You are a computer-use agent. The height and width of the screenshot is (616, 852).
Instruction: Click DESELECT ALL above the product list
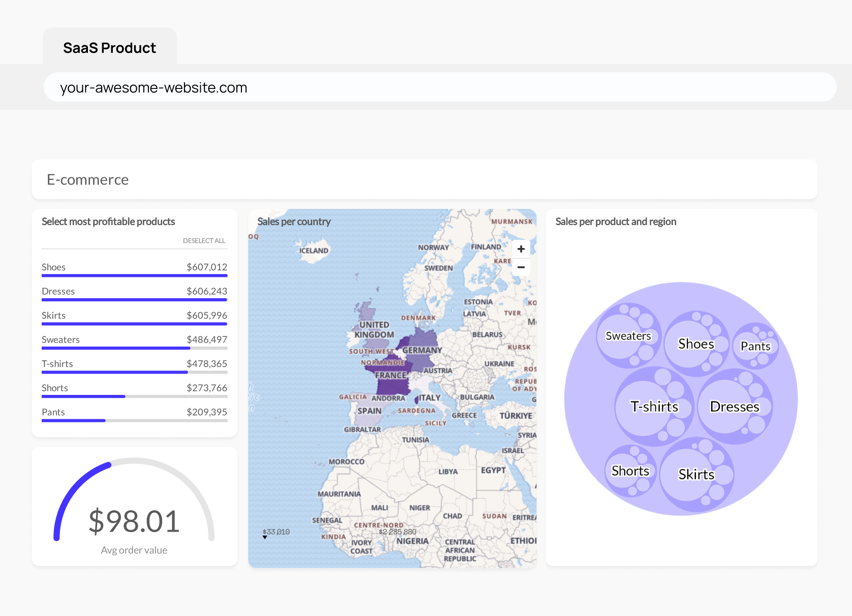pos(204,240)
